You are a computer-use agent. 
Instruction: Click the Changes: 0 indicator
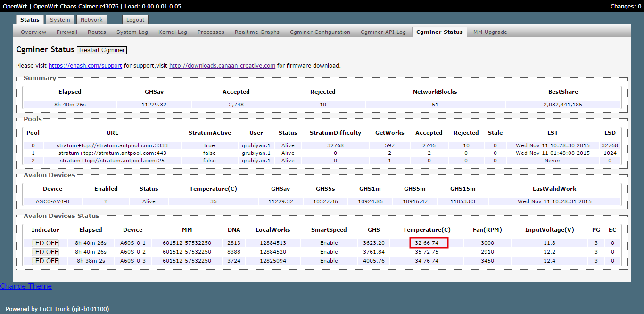[x=626, y=6]
